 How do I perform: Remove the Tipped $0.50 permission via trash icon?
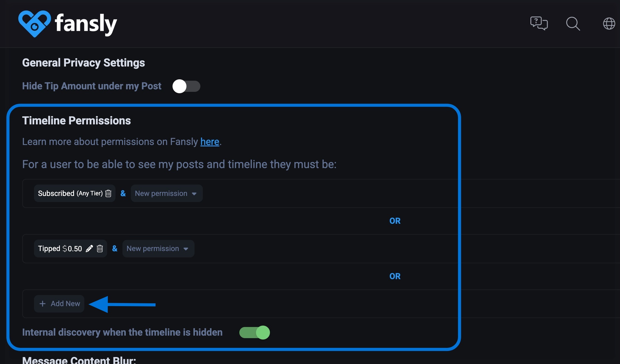tap(100, 249)
